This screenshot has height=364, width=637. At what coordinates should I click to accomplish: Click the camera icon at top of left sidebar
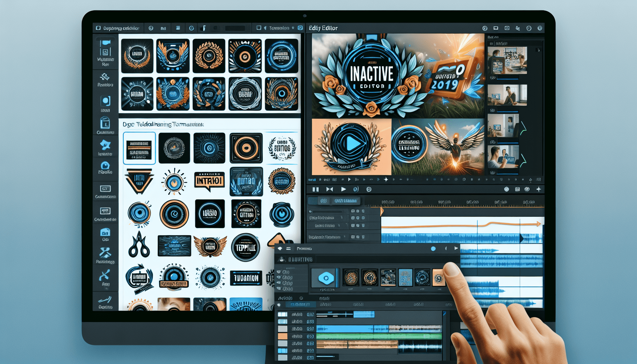[x=105, y=43]
